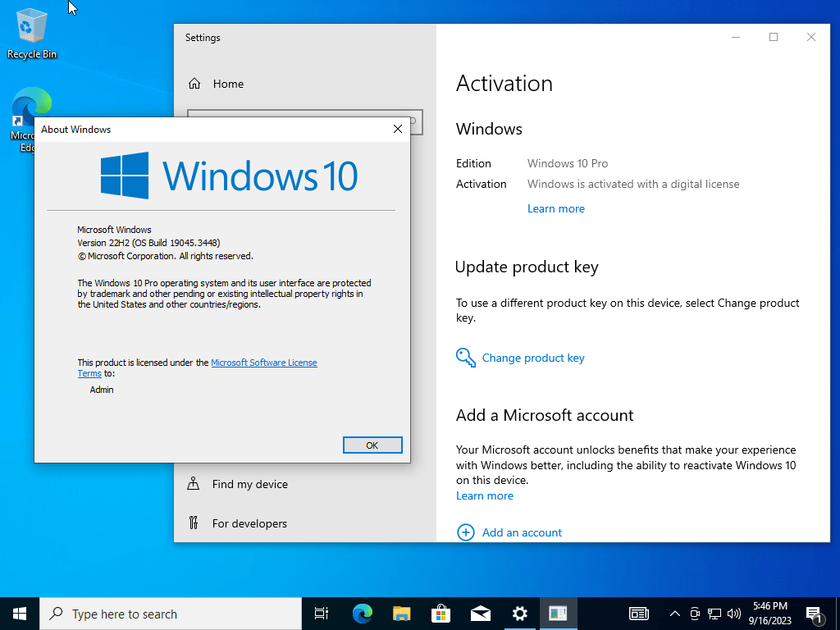Launch Microsoft Edge from the taskbar
840x630 pixels.
point(363,614)
